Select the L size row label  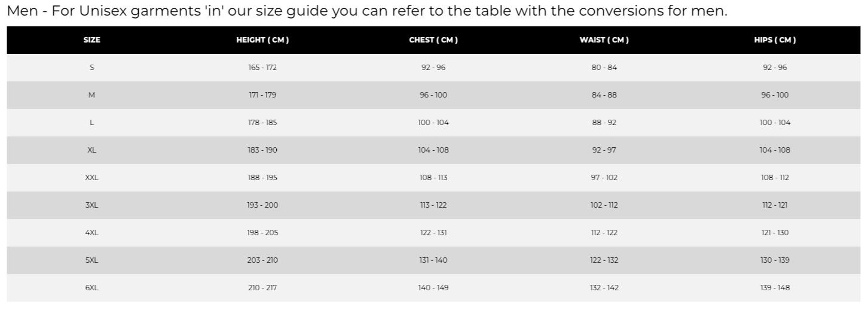(x=91, y=123)
